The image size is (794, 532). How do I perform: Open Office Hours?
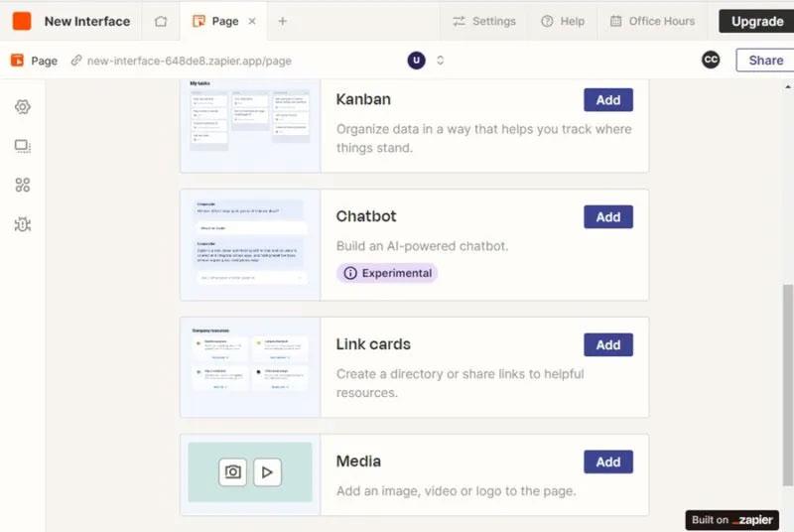pos(652,21)
